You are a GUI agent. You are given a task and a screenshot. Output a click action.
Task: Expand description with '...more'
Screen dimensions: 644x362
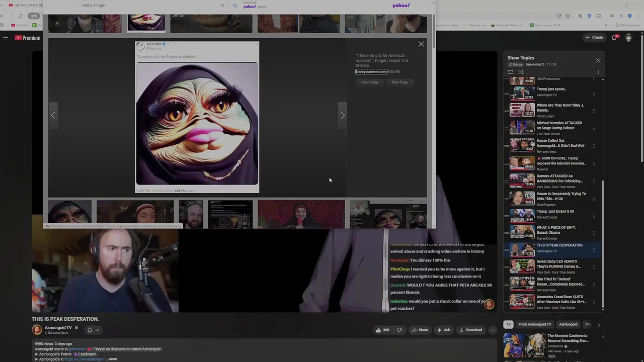112,359
